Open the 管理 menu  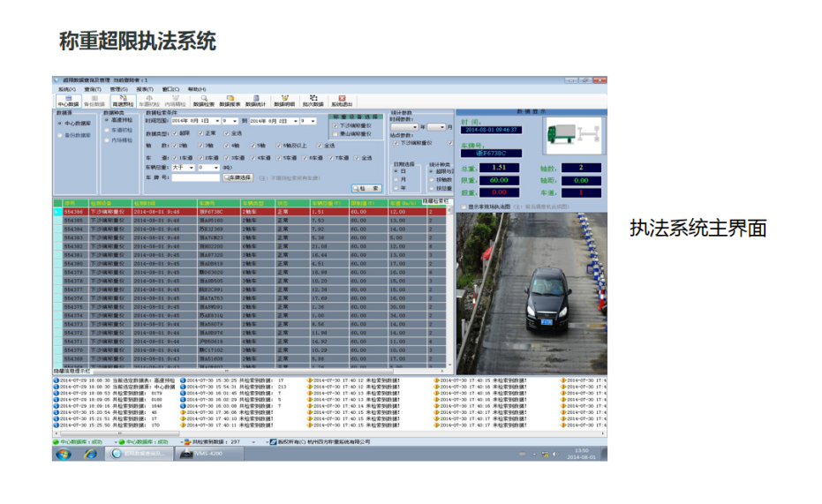119,89
